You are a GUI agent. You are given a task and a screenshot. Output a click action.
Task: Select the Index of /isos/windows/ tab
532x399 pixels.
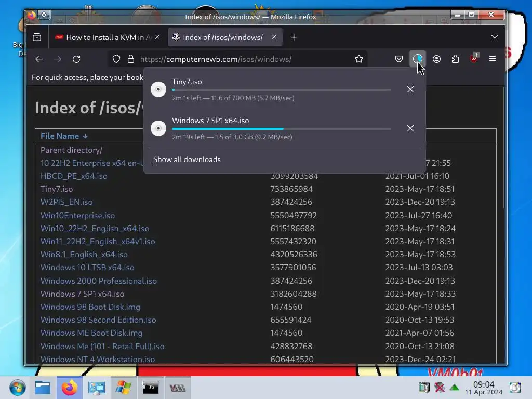click(225, 37)
